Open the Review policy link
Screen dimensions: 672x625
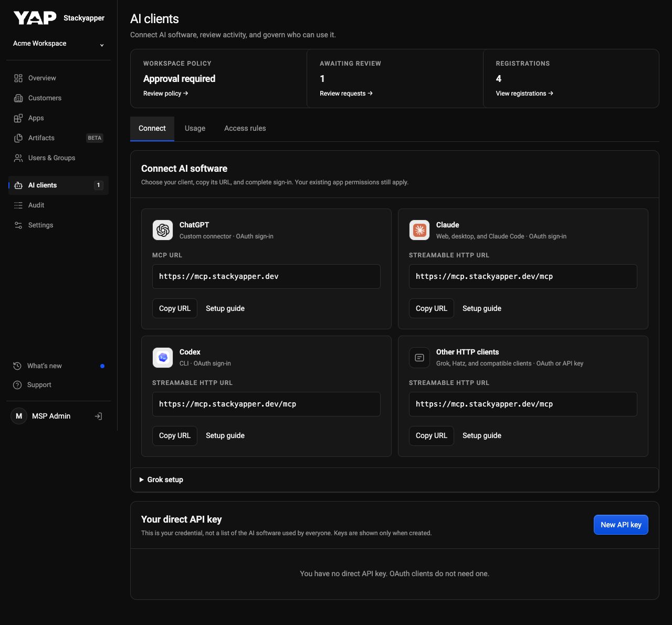pos(165,93)
